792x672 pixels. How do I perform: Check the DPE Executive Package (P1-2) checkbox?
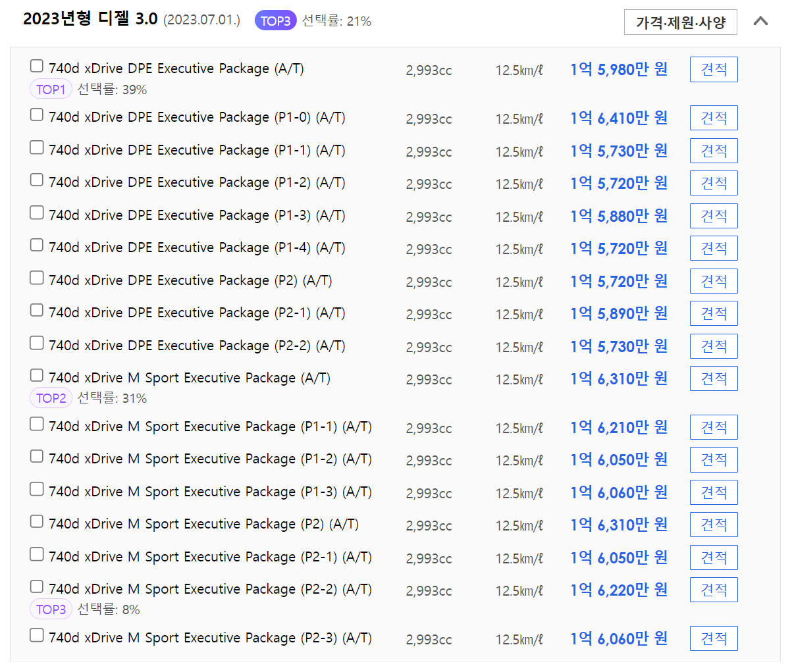coord(37,180)
